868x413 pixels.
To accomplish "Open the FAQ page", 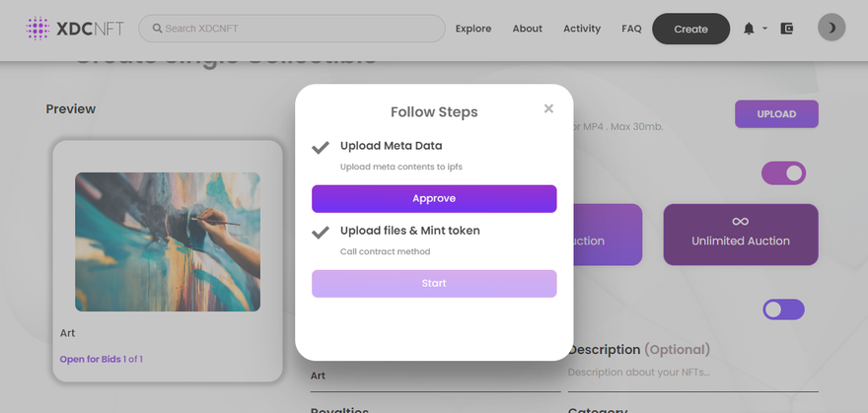I will pyautogui.click(x=631, y=29).
